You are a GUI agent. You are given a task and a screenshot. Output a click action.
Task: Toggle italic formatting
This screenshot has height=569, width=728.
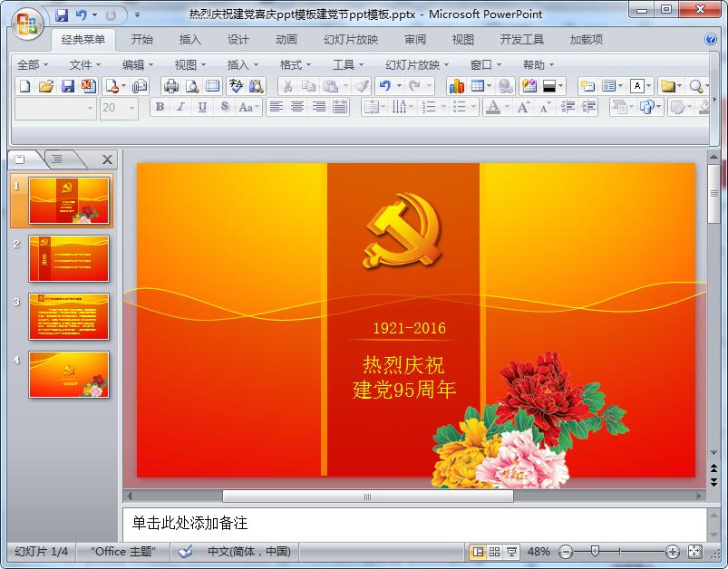tap(180, 107)
